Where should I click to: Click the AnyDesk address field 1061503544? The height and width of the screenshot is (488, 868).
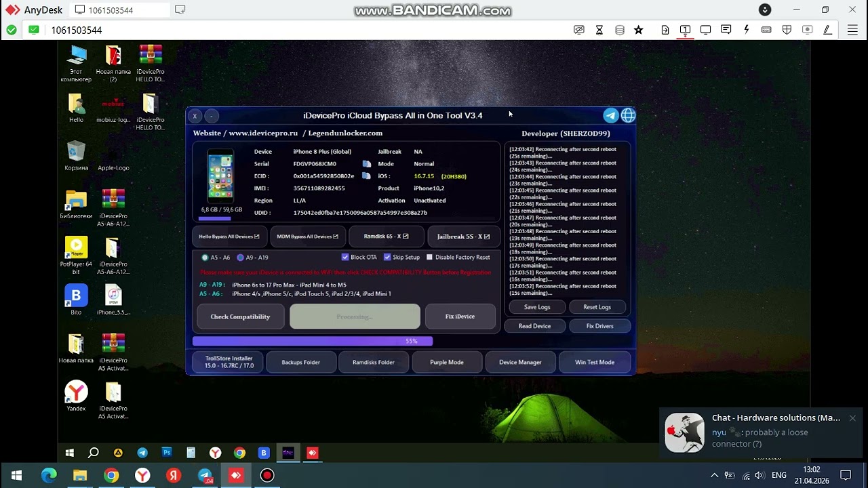[77, 30]
